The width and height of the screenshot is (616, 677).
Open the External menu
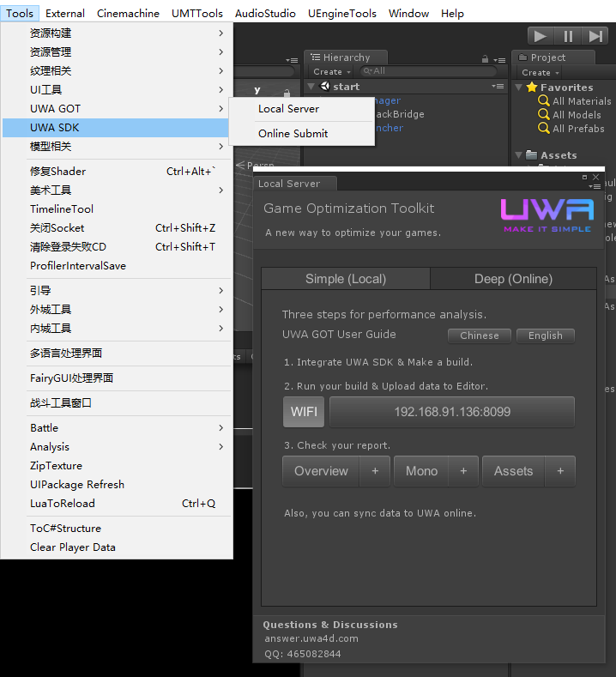point(65,14)
